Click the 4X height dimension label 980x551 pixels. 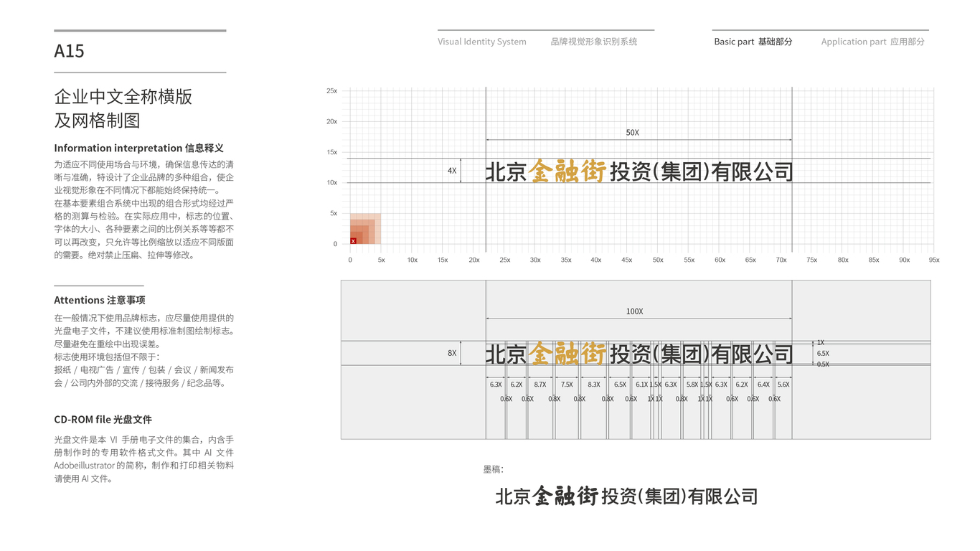tap(452, 171)
